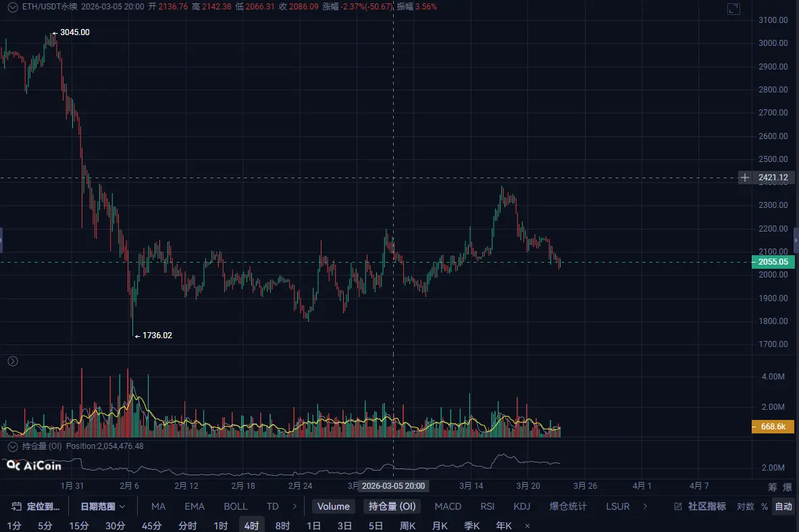
Task: Select the 5分 timeframe
Action: coord(45,525)
